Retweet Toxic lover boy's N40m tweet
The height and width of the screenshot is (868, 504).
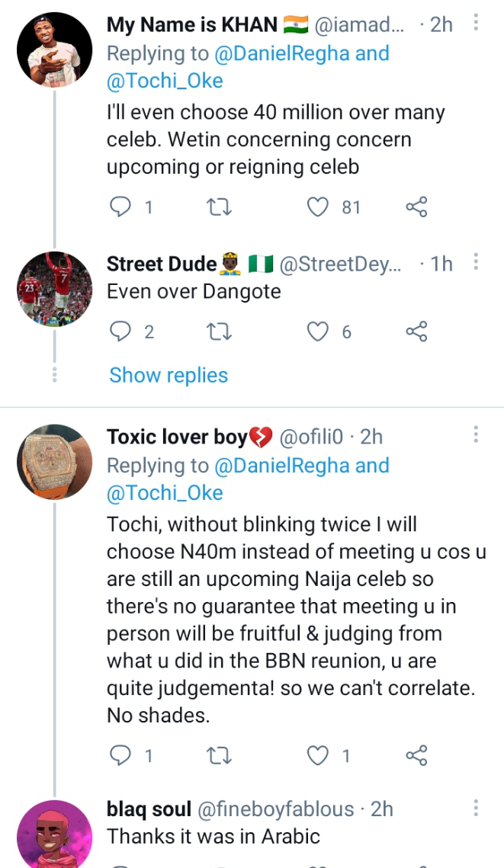pos(220,755)
